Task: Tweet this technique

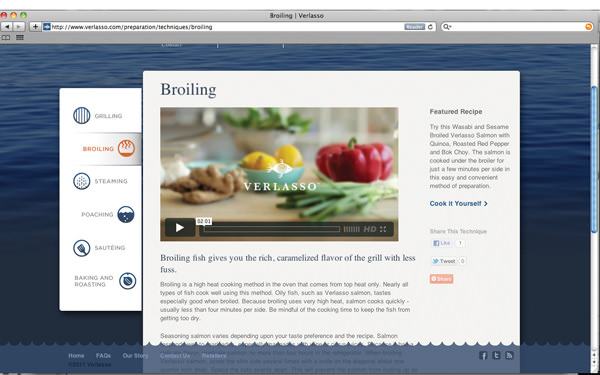Action: pos(444,261)
